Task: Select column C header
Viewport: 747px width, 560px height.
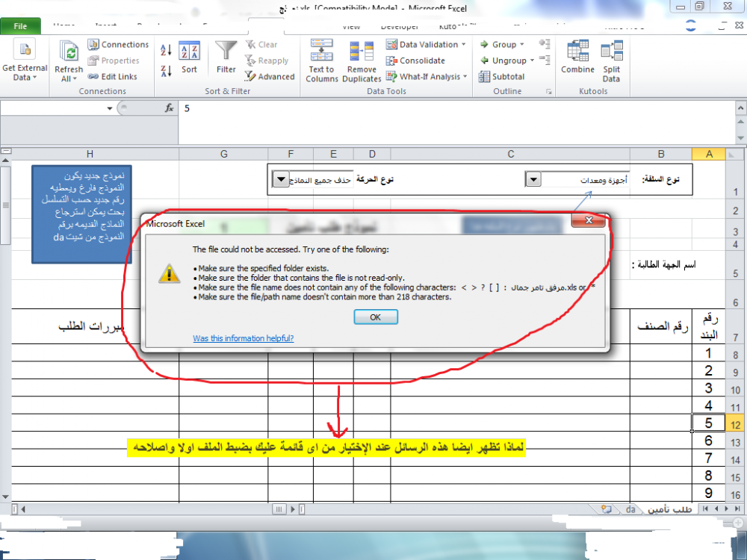Action: tap(510, 154)
